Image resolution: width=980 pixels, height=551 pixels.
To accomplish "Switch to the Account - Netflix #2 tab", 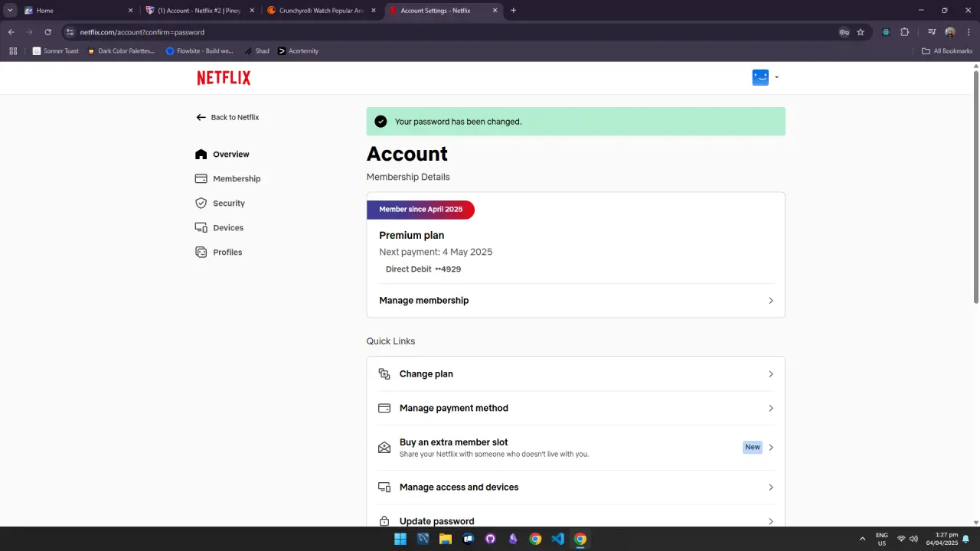I will click(x=199, y=11).
